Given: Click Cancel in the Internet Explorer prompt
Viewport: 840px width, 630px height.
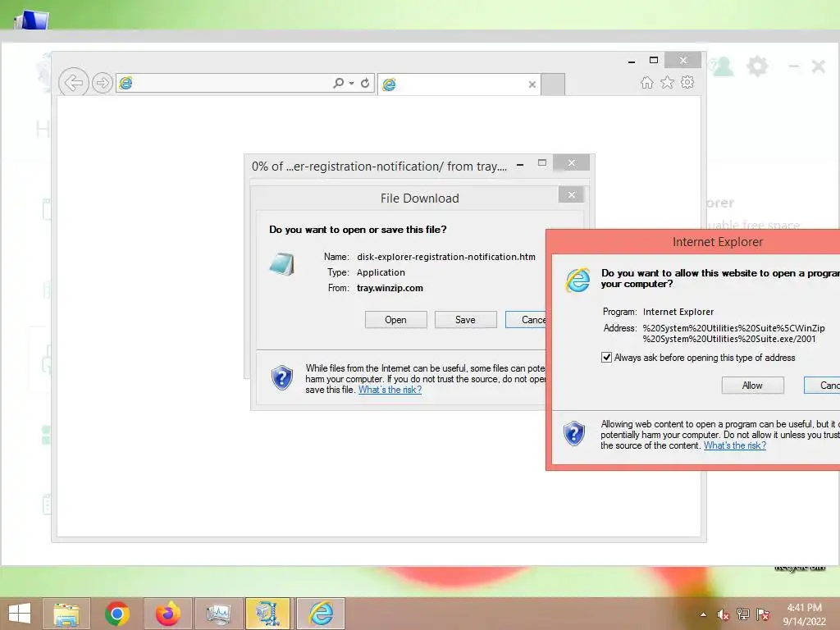Looking at the screenshot, I should tap(822, 386).
